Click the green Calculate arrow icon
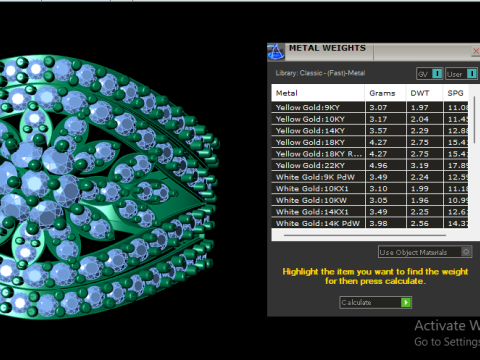The image size is (480, 360). pos(406,302)
